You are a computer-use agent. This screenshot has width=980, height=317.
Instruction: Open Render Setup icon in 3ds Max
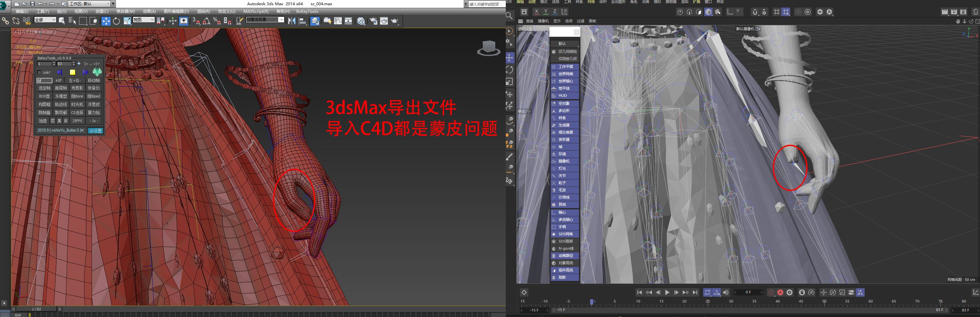point(374,21)
